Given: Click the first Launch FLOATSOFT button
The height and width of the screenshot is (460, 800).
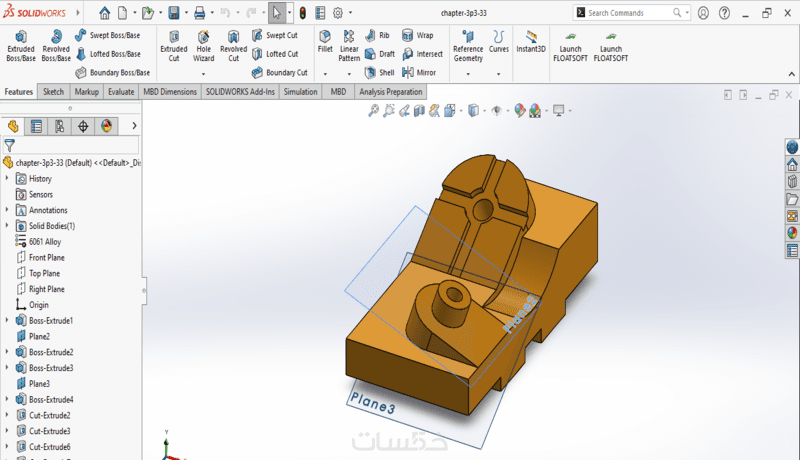Looking at the screenshot, I should click(570, 45).
